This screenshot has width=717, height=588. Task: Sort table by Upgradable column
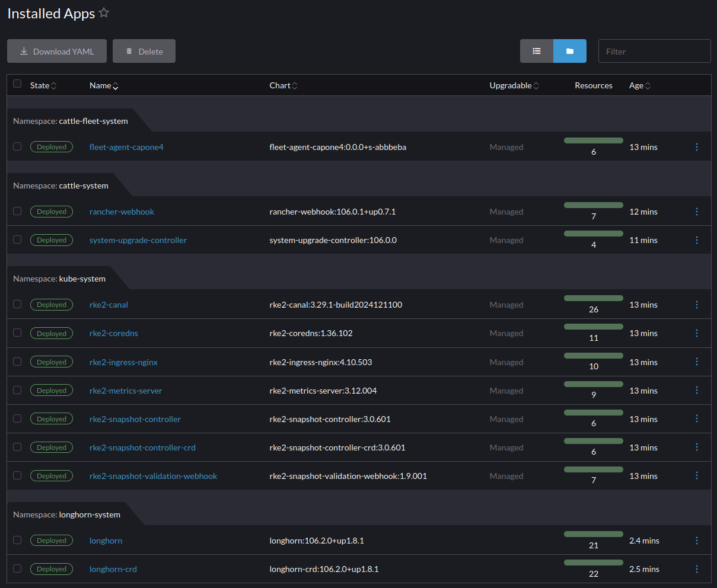[514, 85]
